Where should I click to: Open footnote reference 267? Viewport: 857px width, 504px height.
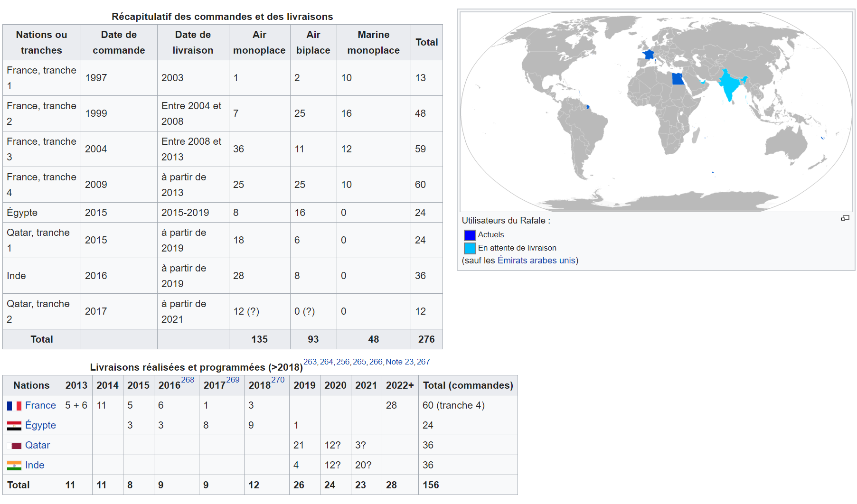(424, 362)
